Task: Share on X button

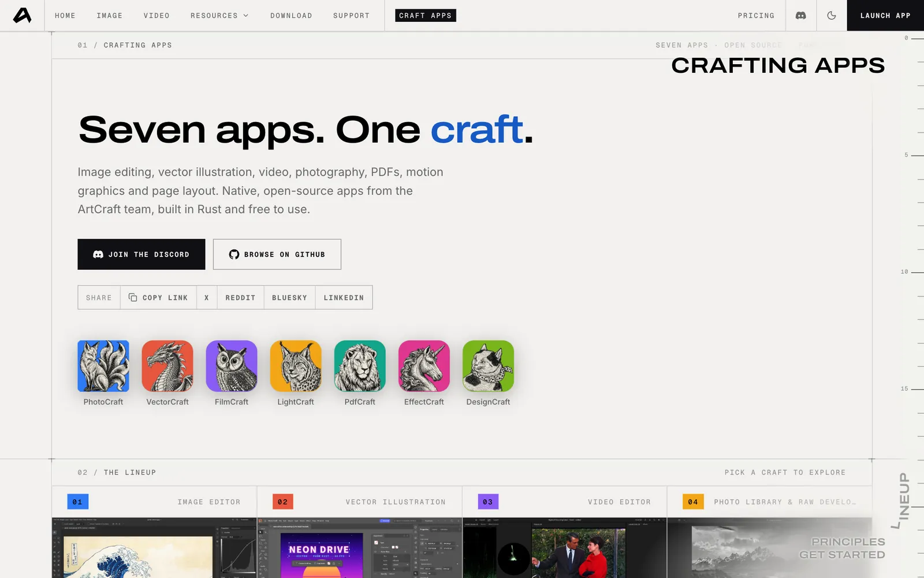Action: (x=207, y=298)
